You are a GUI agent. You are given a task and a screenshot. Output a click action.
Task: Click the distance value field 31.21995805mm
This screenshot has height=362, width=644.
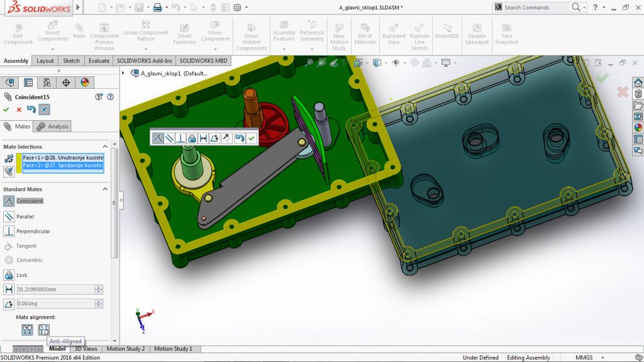pyautogui.click(x=55, y=290)
